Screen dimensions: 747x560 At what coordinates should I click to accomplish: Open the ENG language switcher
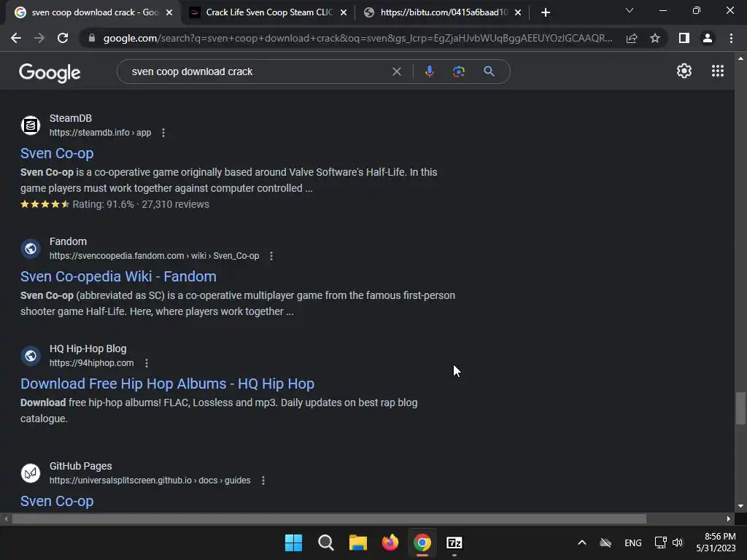(x=632, y=542)
